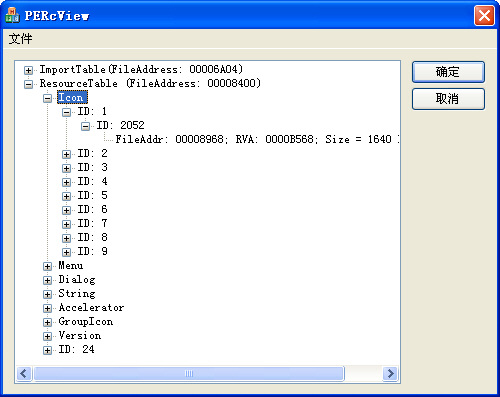Screen dimensions: 500x397
Task: Click the horizontal scrollbar thumb
Action: click(189, 373)
